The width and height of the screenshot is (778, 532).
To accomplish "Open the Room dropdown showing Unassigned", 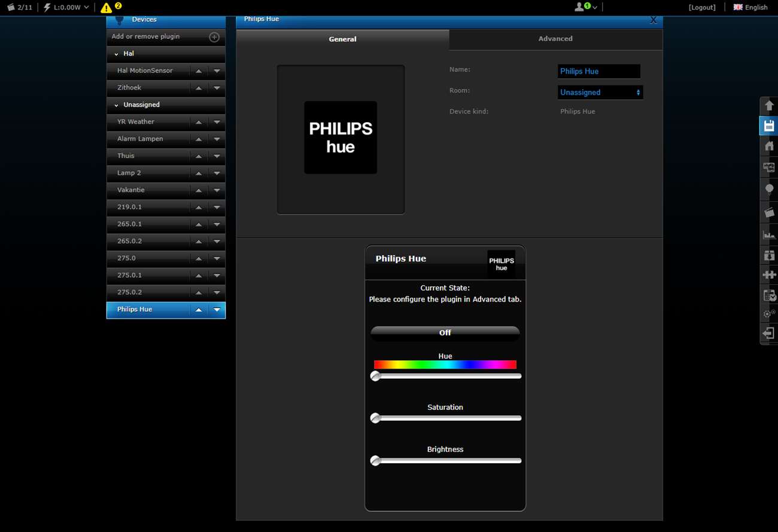I will pos(600,92).
